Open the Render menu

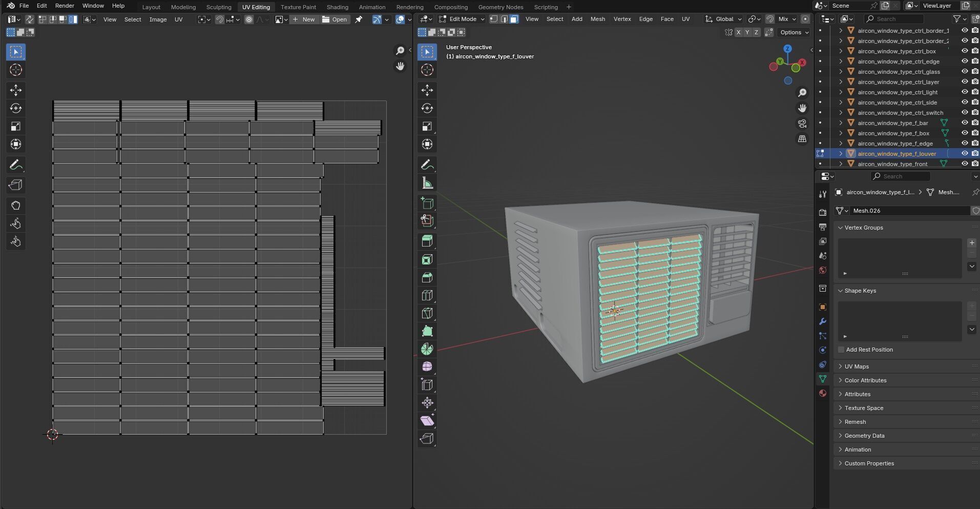[65, 6]
